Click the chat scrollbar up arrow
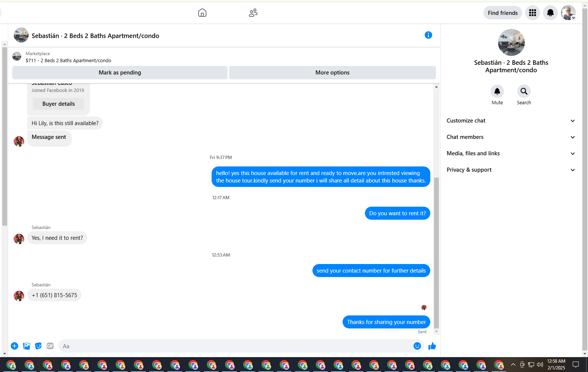 click(437, 87)
